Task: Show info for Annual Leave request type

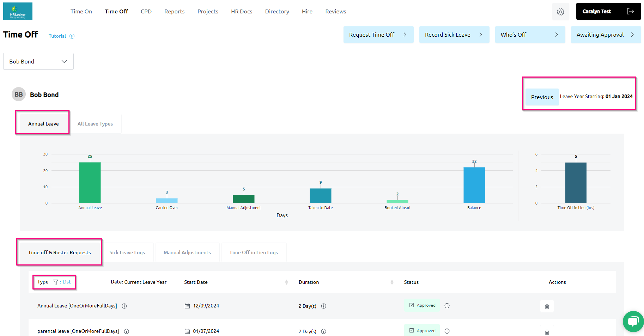Action: click(x=124, y=306)
